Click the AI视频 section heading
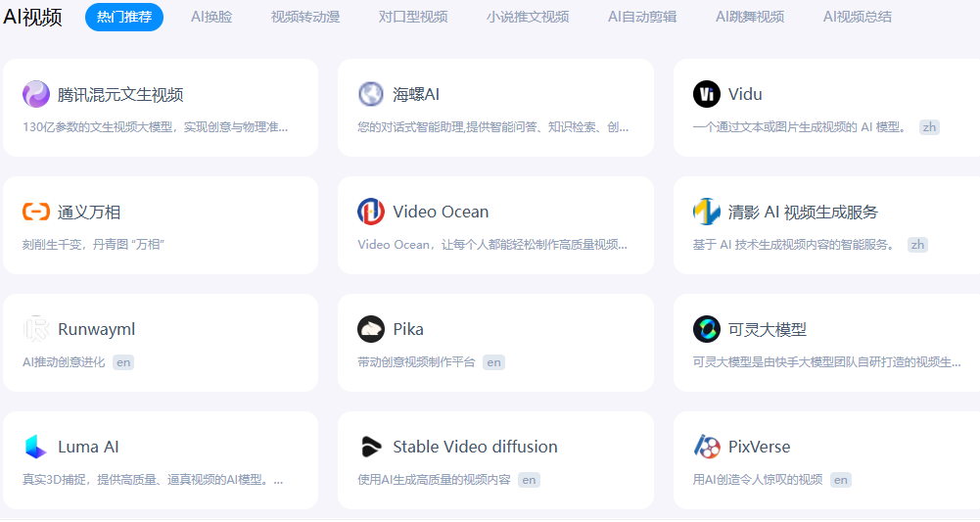 pos(32,17)
